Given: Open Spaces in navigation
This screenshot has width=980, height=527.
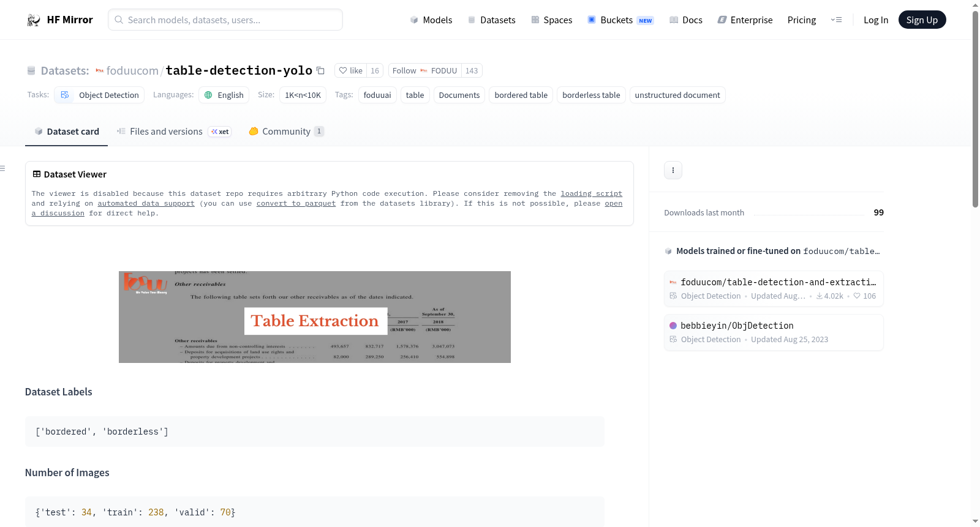Looking at the screenshot, I should 551,20.
